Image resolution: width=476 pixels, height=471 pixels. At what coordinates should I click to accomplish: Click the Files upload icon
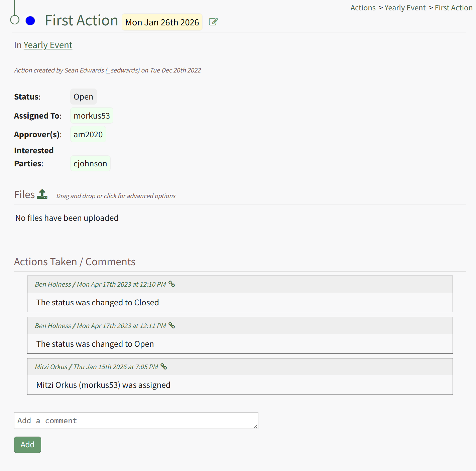click(x=42, y=194)
